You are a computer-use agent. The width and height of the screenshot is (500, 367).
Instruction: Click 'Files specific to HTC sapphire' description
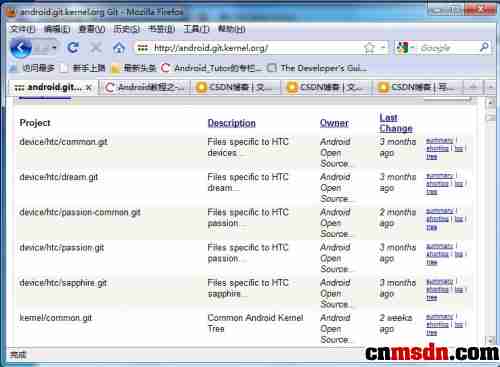coord(248,288)
